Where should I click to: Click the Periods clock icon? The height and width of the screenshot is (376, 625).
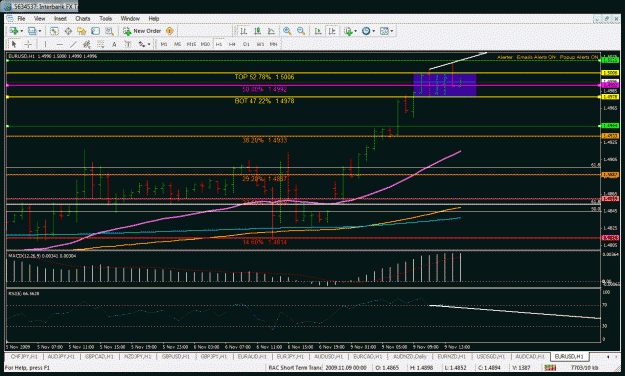[x=366, y=31]
